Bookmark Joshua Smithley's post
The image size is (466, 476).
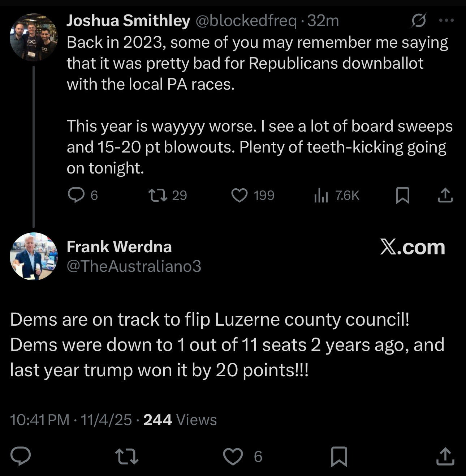point(403,196)
